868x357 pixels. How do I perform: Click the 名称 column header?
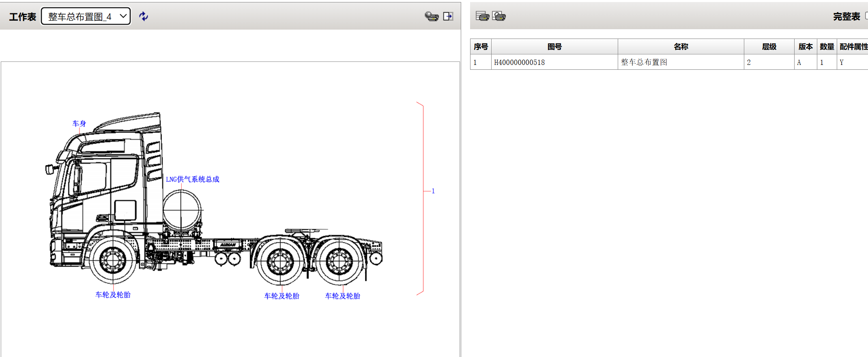coord(681,47)
